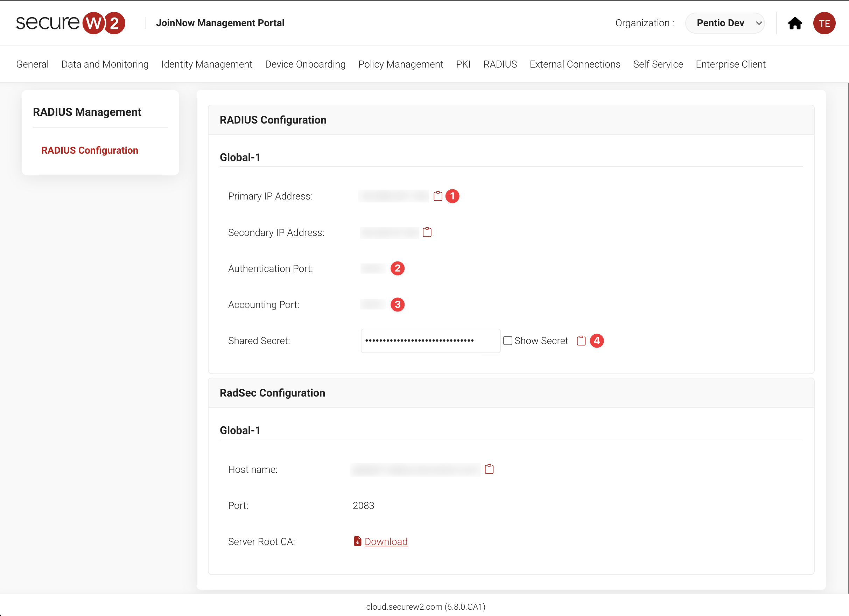Screen dimensions: 849x616
Task: Open the Identity Management menu
Action: (206, 64)
